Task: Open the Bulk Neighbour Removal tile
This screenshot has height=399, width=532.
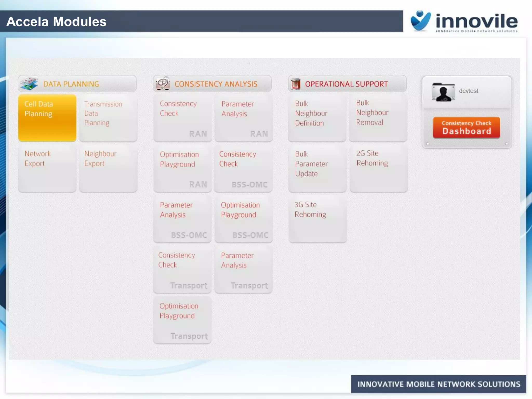Action: 378,118
